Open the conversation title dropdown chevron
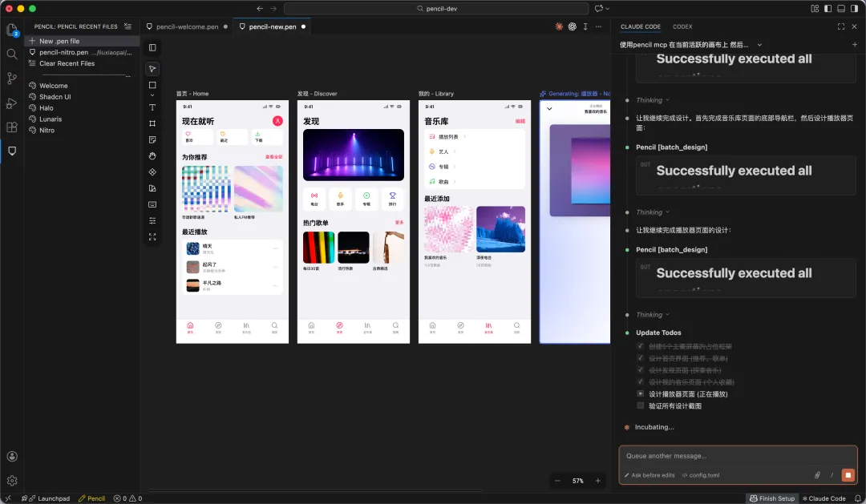This screenshot has width=866, height=504. pyautogui.click(x=759, y=45)
